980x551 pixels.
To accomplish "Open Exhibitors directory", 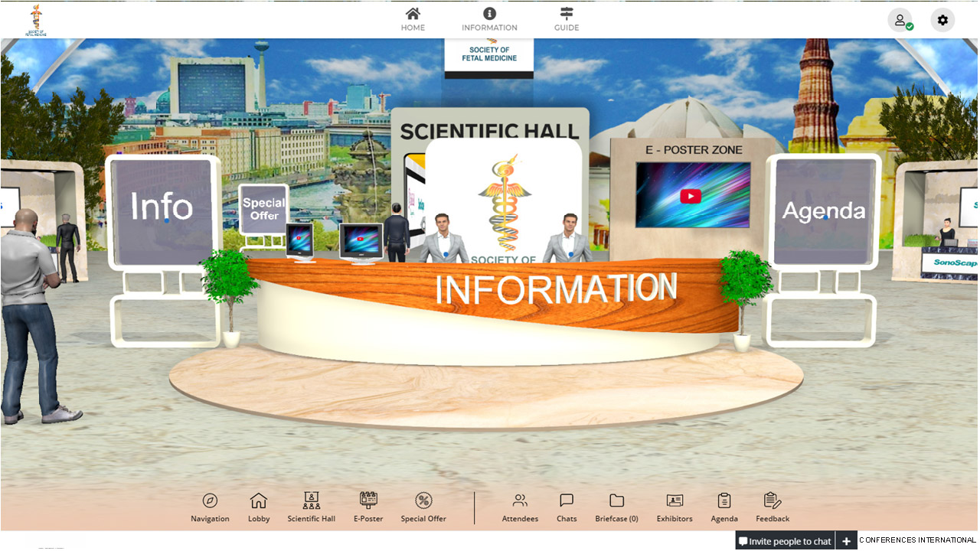I will coord(675,508).
